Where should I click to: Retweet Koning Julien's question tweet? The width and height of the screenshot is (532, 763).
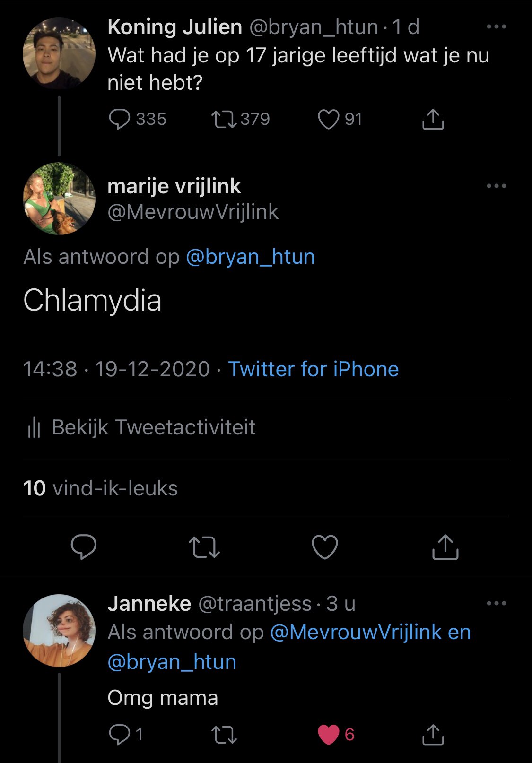(x=224, y=119)
